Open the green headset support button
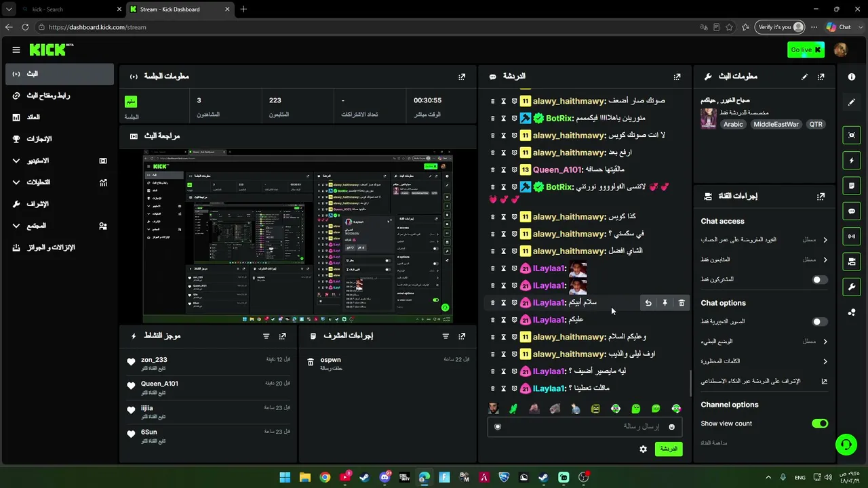The height and width of the screenshot is (488, 868). point(846,445)
